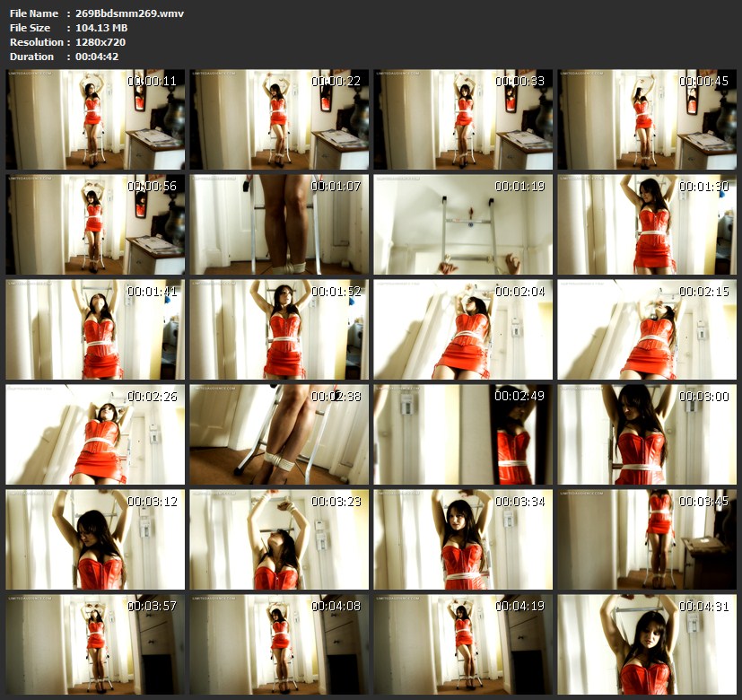The height and width of the screenshot is (700, 742).
Task: Click the frame stamped 00:03:34
Action: [x=463, y=539]
